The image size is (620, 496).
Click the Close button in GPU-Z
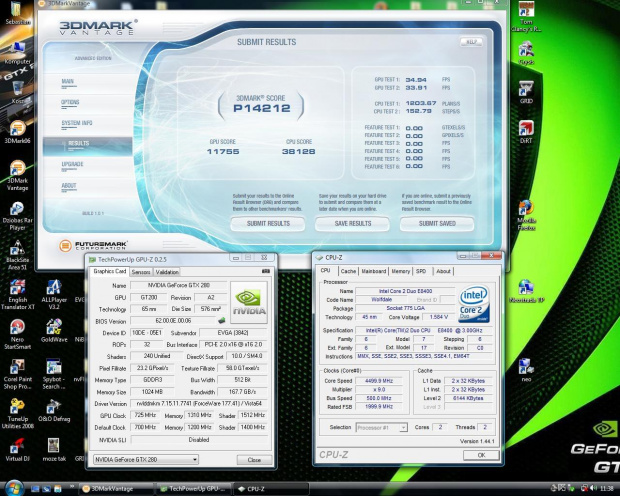[254, 460]
